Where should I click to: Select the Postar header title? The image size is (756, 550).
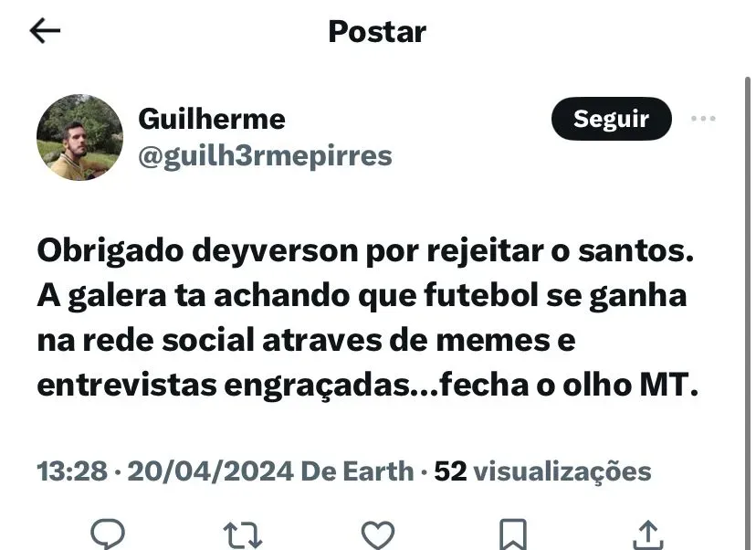point(377,32)
